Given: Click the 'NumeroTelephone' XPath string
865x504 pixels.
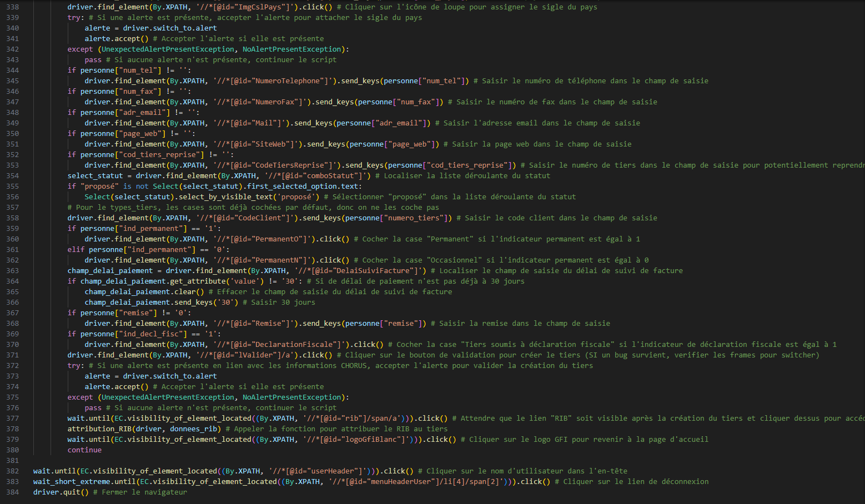Looking at the screenshot, I should tap(274, 81).
